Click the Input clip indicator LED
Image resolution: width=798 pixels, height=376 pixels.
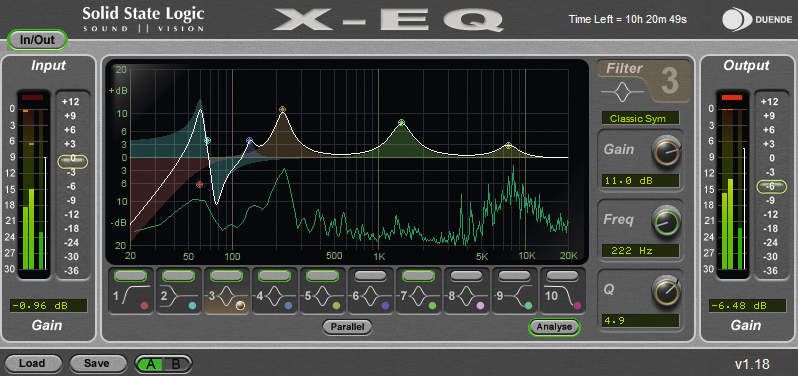click(x=33, y=98)
